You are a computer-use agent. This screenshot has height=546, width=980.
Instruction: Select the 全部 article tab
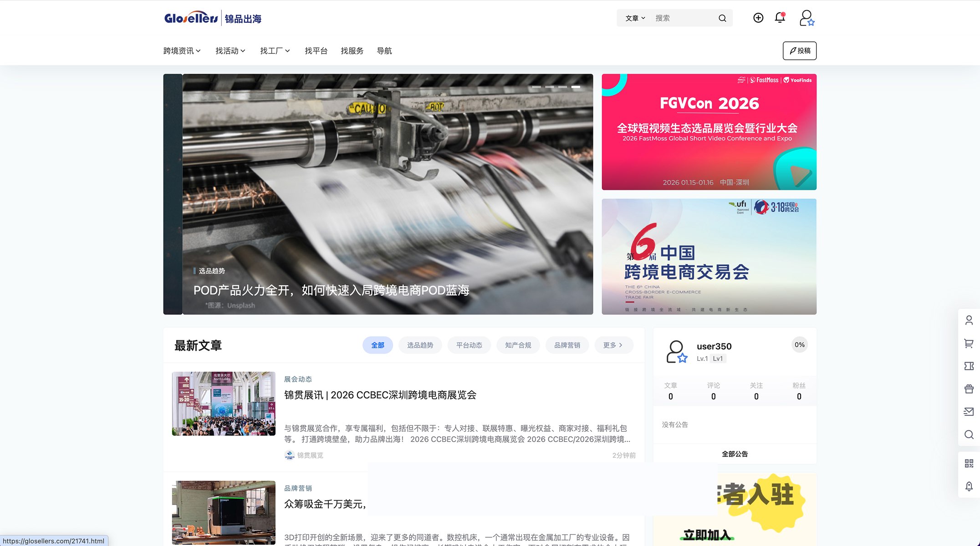pyautogui.click(x=378, y=345)
